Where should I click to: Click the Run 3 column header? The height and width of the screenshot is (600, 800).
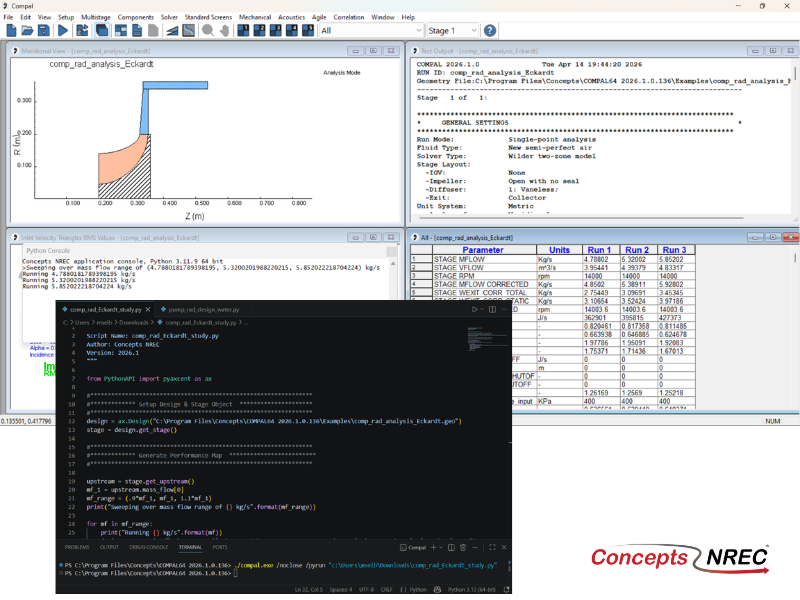coord(676,250)
